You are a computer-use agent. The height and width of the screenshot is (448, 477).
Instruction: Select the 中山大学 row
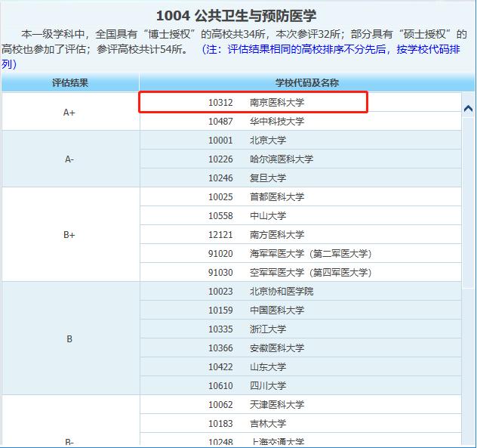coord(300,215)
